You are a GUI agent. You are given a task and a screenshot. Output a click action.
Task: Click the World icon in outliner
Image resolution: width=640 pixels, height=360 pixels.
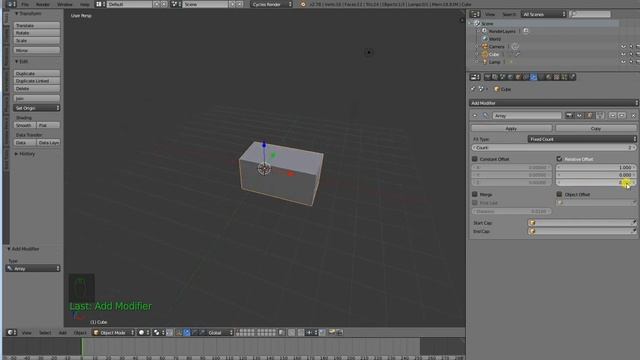click(485, 39)
